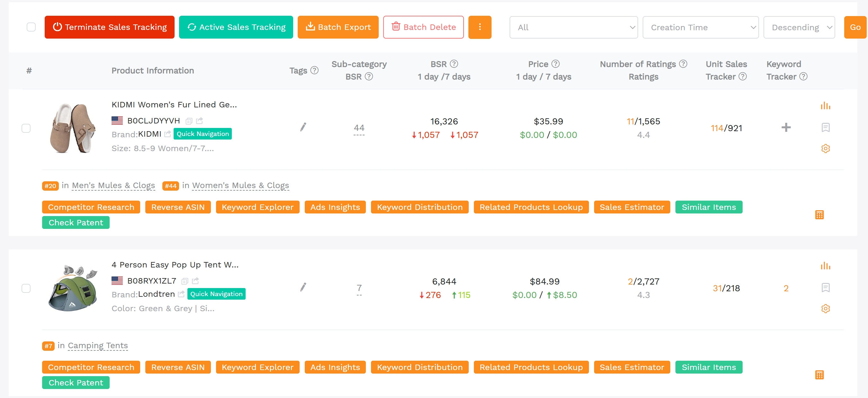868x398 pixels.
Task: Show Unit Sales Tracker help icon
Action: pos(742,77)
